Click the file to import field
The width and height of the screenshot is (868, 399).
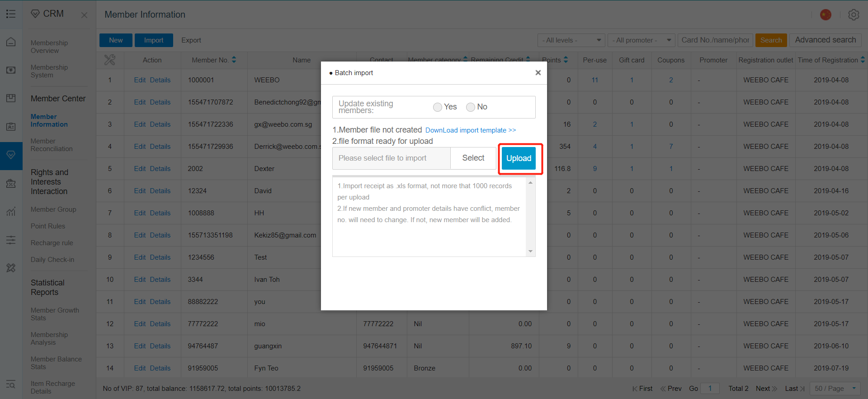pyautogui.click(x=392, y=158)
